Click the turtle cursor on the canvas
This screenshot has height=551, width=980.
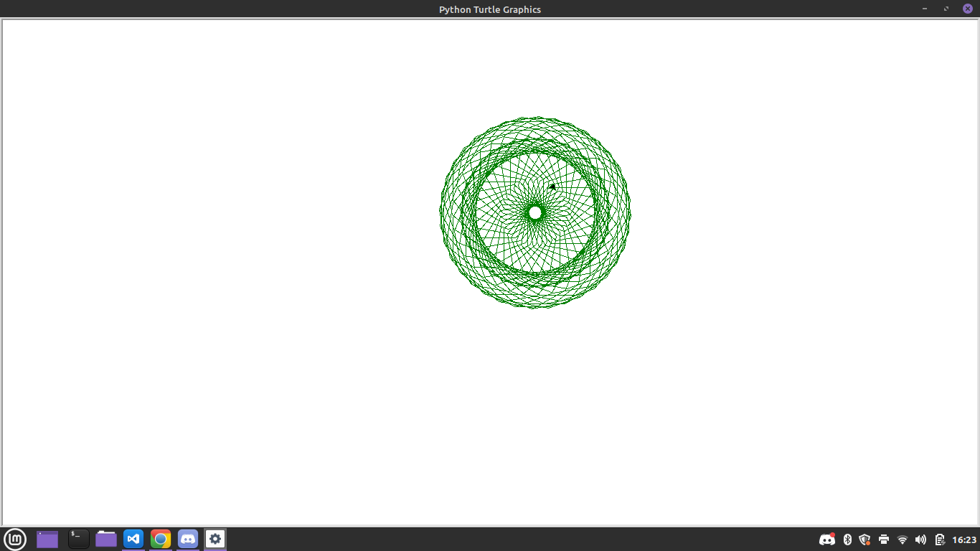552,187
